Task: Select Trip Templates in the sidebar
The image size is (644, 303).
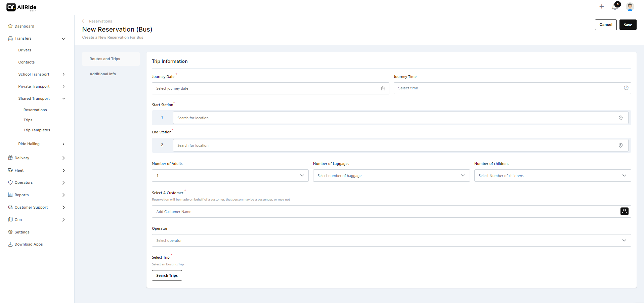Action: [37, 130]
